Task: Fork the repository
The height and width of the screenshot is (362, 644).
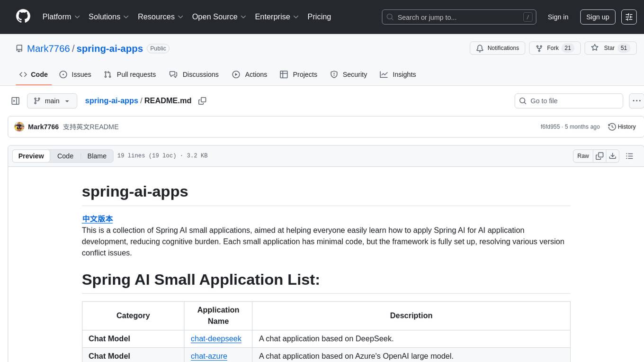Action: [x=555, y=48]
